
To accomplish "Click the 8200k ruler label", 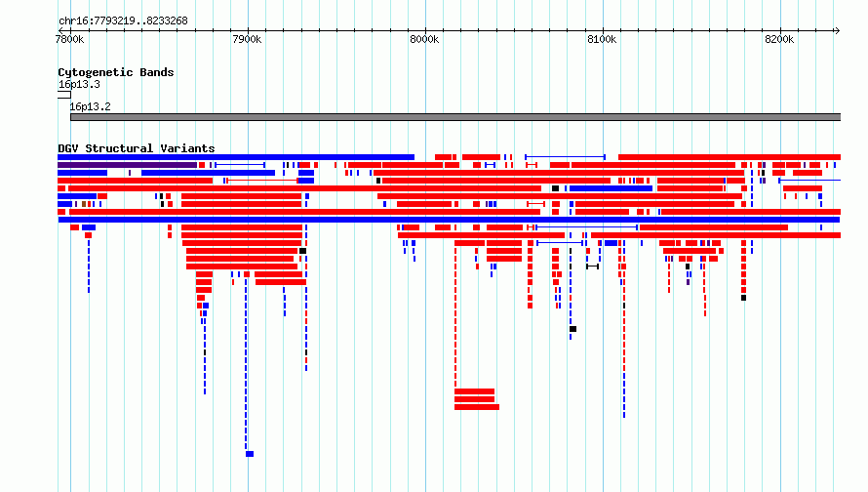I will point(779,39).
